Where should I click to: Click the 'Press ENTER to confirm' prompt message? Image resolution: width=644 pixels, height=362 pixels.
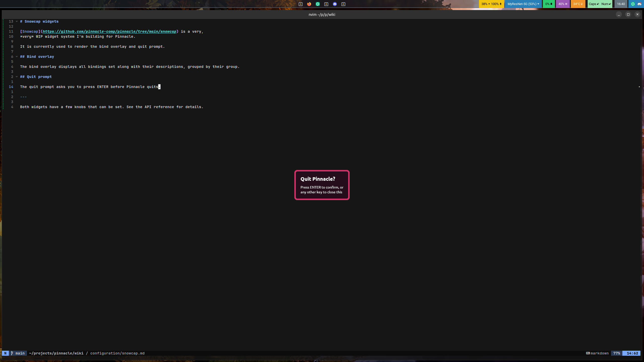coord(322,190)
